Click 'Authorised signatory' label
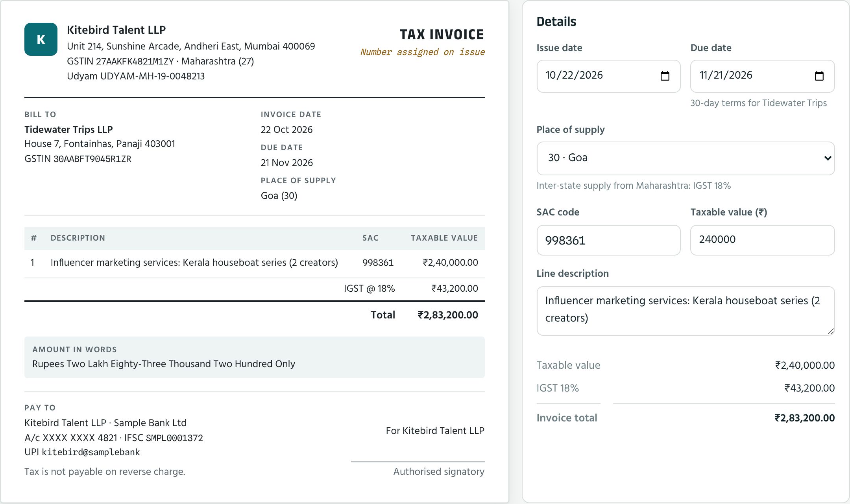This screenshot has width=850, height=504. coord(439,472)
